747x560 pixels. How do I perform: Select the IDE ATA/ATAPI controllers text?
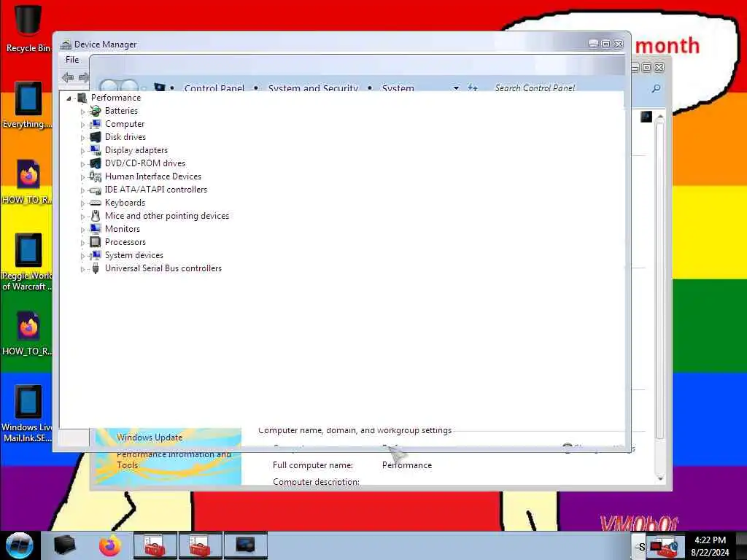pyautogui.click(x=156, y=190)
